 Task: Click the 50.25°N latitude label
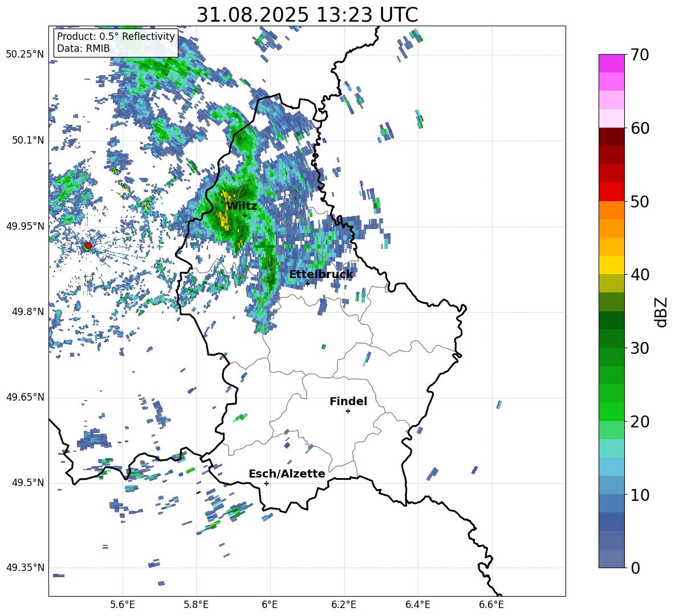click(x=25, y=55)
